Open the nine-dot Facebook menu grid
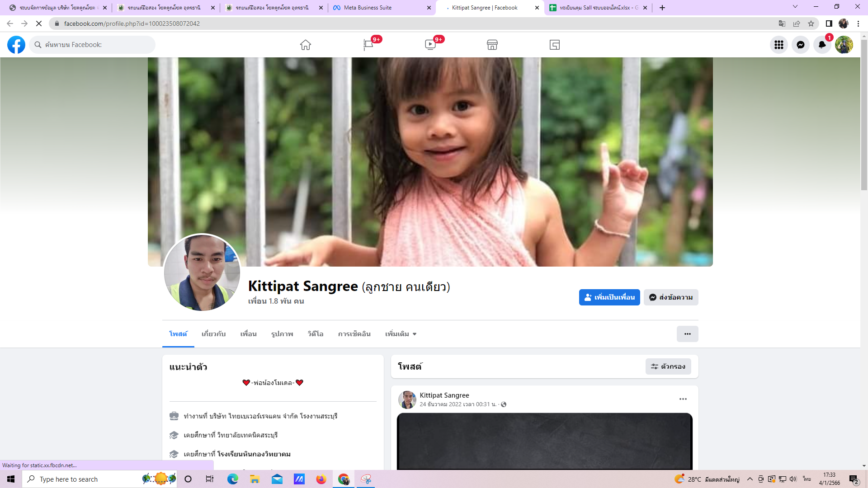 778,45
